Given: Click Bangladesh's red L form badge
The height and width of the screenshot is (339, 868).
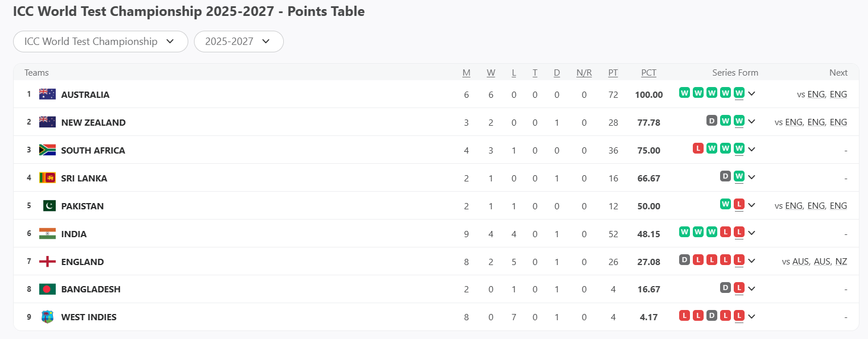Looking at the screenshot, I should [739, 288].
